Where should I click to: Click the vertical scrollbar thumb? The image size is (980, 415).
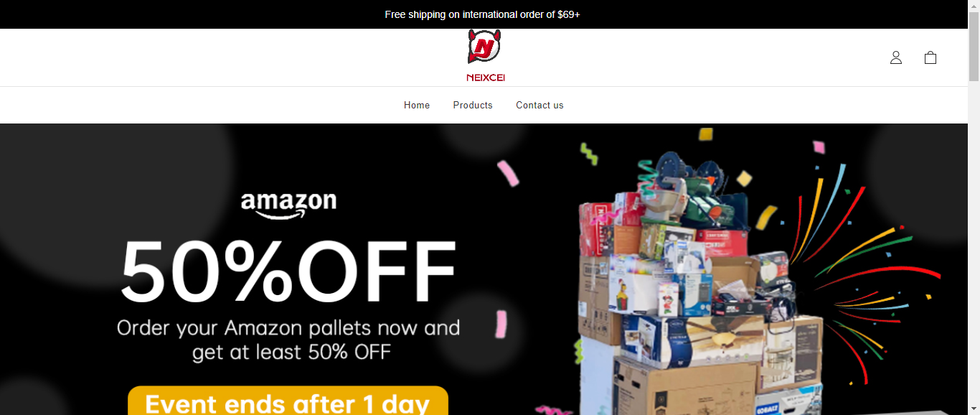974,47
